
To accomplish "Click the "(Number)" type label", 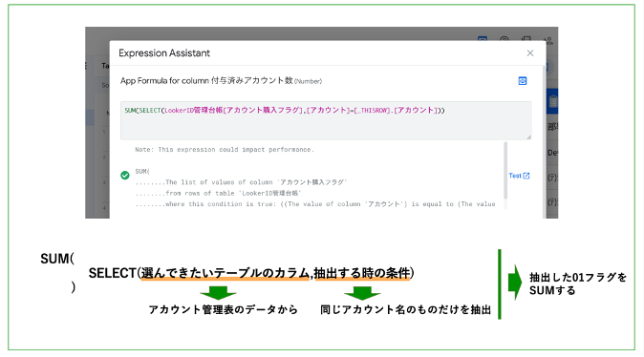I will (308, 82).
